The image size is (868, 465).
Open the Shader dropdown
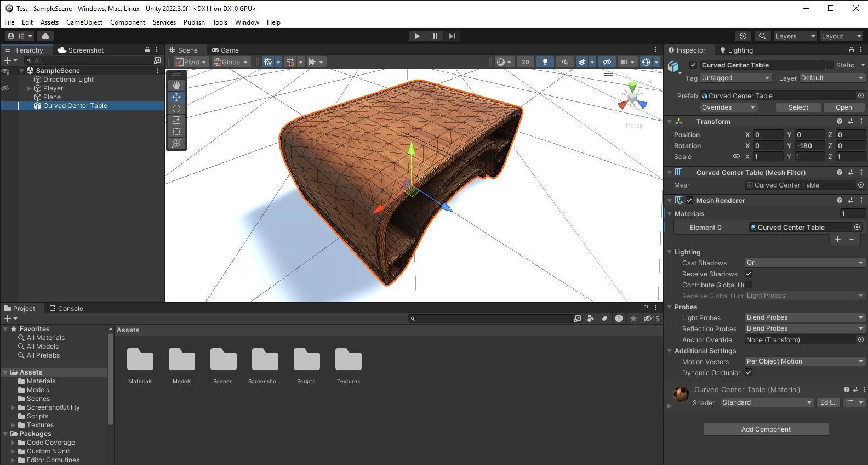(x=767, y=402)
